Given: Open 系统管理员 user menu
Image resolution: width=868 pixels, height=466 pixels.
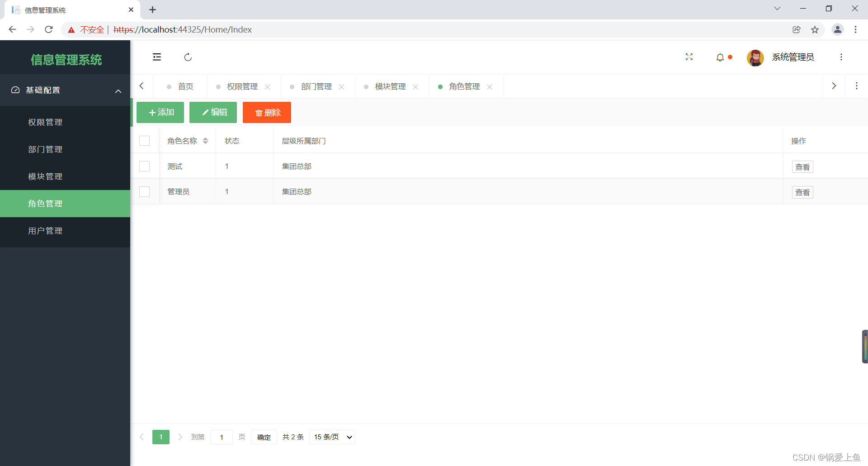Looking at the screenshot, I should 793,57.
